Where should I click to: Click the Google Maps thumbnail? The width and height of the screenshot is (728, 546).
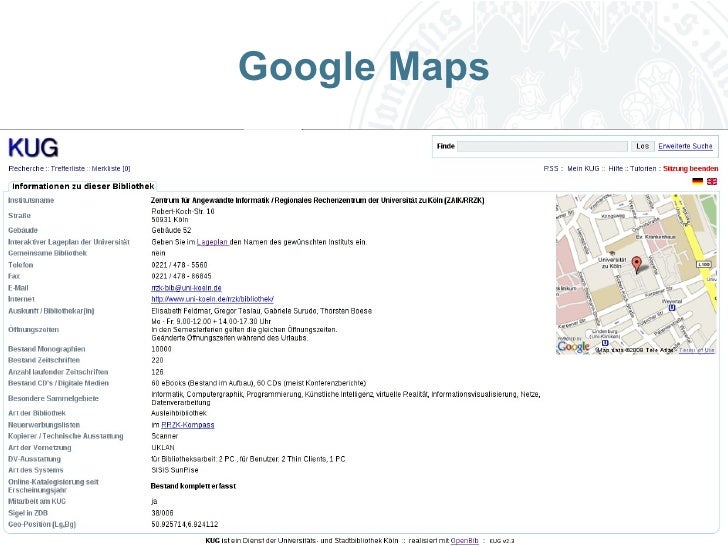(x=637, y=274)
